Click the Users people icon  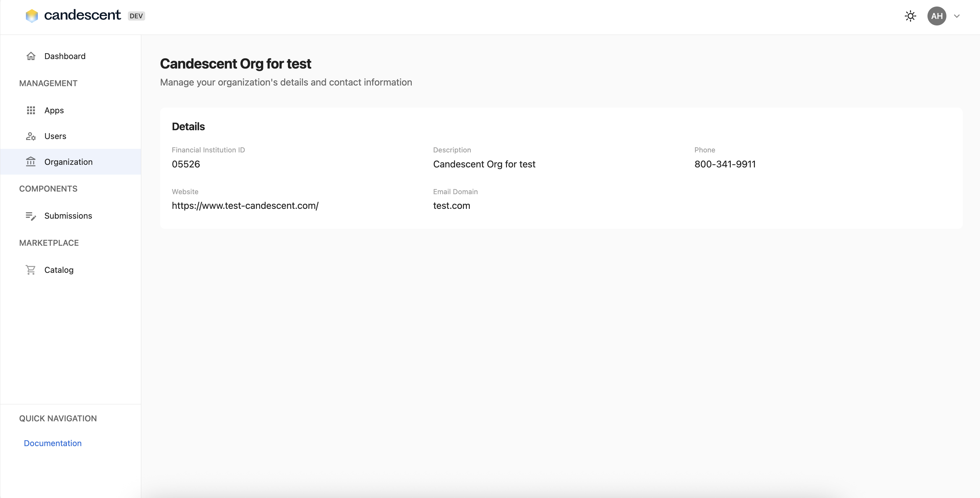tap(31, 136)
